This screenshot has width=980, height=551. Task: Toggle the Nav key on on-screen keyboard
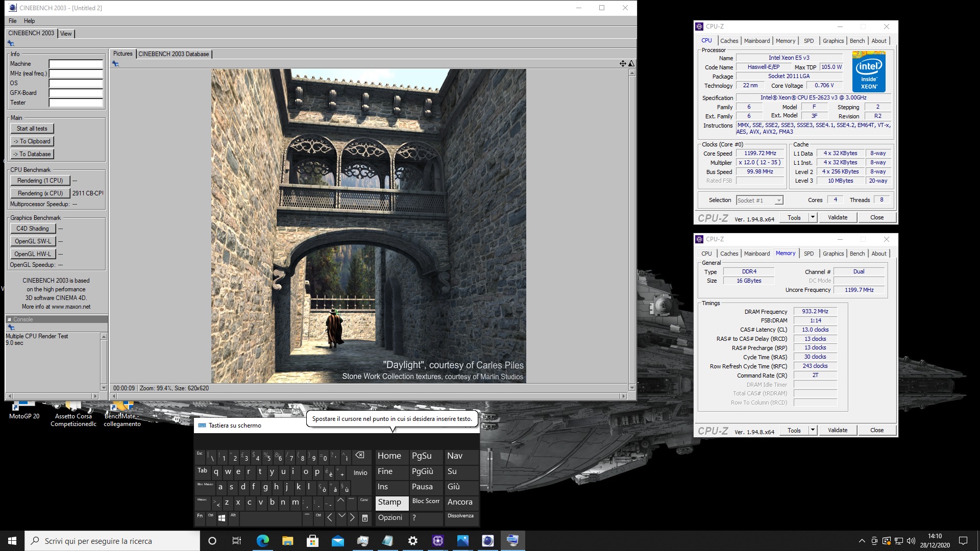click(x=461, y=456)
